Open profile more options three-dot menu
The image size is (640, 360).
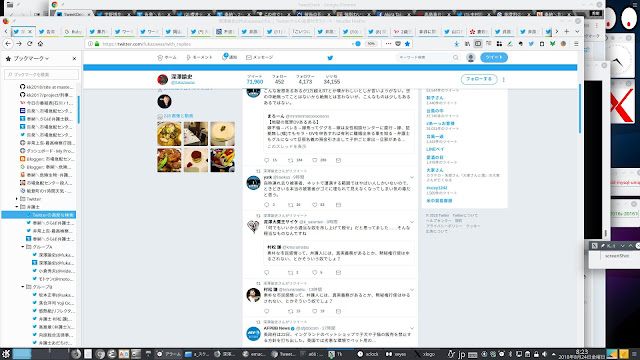tap(504, 80)
